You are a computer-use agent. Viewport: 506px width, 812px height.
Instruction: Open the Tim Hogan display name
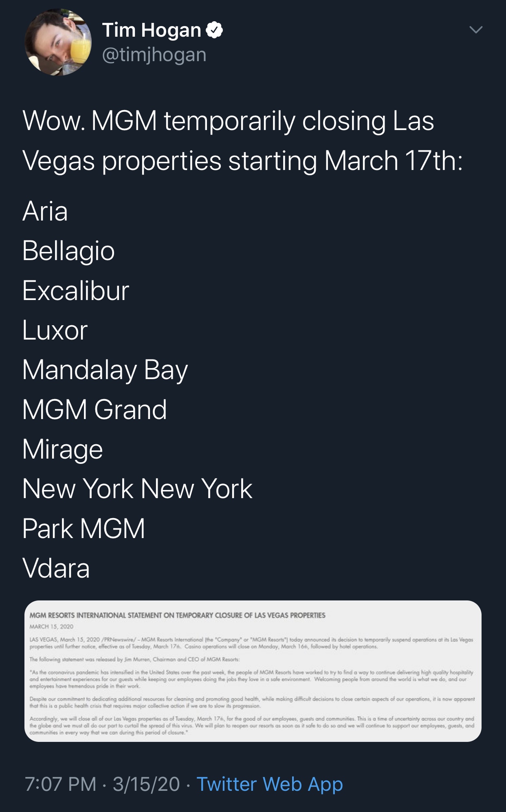point(152,30)
